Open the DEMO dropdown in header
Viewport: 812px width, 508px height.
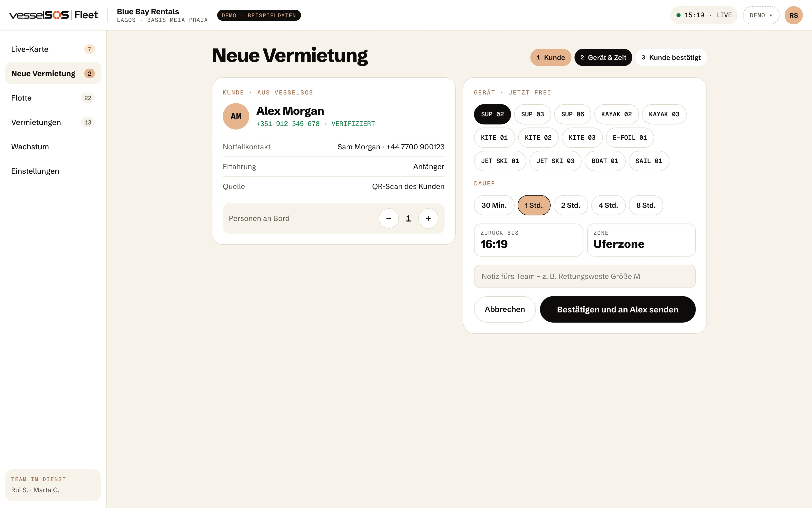click(761, 15)
